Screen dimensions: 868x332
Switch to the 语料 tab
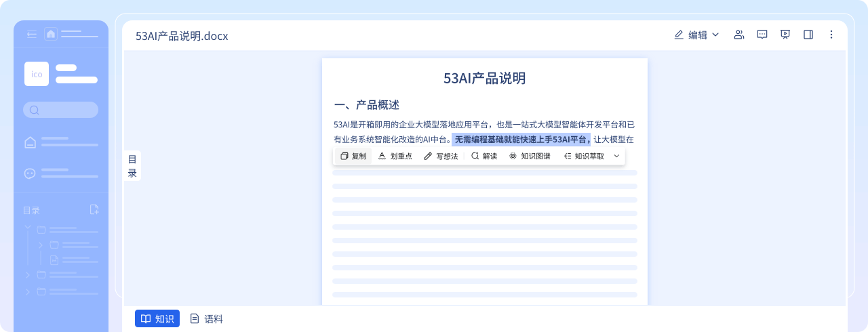pyautogui.click(x=206, y=318)
